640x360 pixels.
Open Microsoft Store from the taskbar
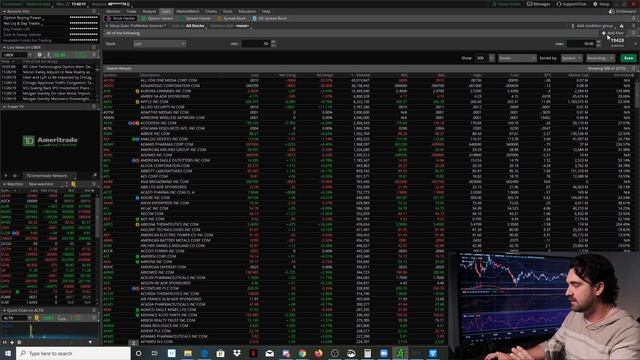click(x=220, y=353)
